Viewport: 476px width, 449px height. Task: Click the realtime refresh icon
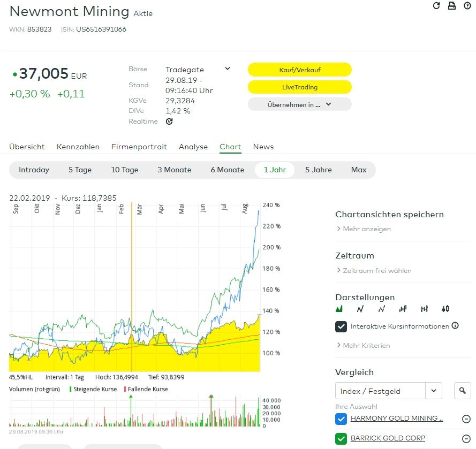pos(169,121)
